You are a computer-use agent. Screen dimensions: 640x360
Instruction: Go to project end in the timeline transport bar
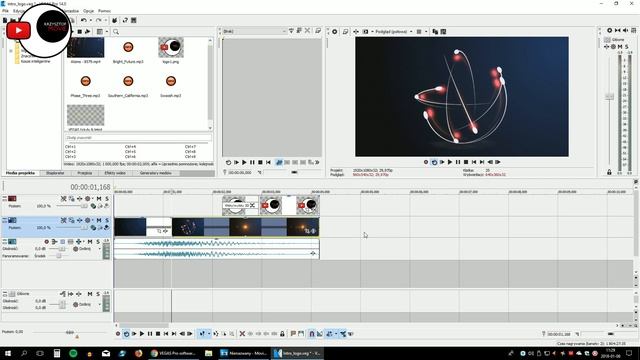coord(174,334)
